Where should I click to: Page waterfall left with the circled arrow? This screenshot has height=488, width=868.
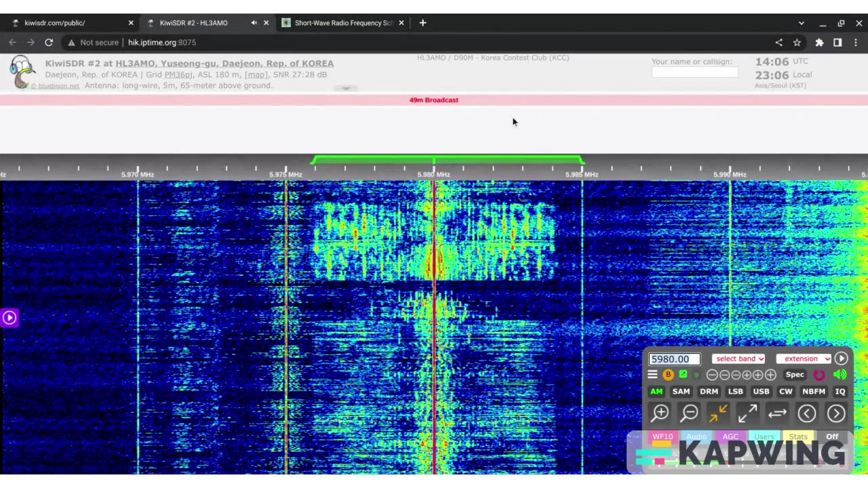806,413
